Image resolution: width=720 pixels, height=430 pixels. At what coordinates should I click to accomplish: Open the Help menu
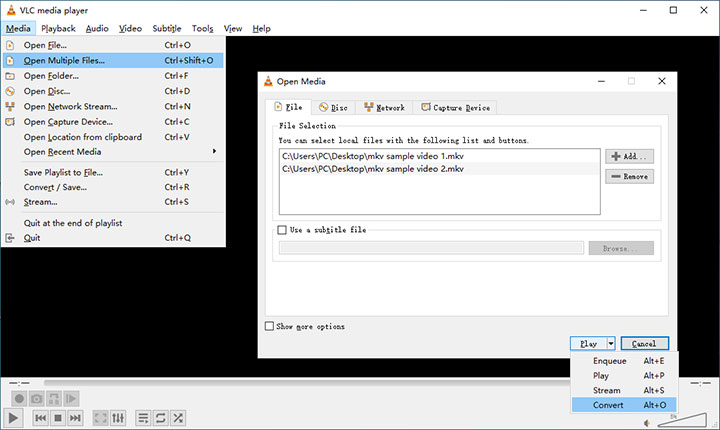261,28
